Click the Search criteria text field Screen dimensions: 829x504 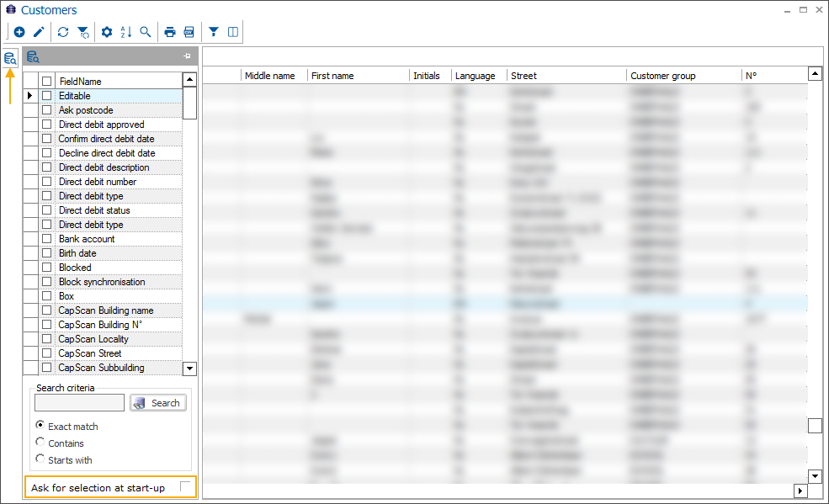(79, 403)
